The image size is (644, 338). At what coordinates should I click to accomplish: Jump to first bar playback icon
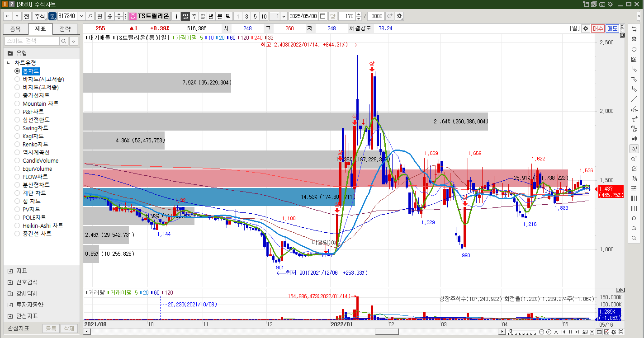[563, 332]
